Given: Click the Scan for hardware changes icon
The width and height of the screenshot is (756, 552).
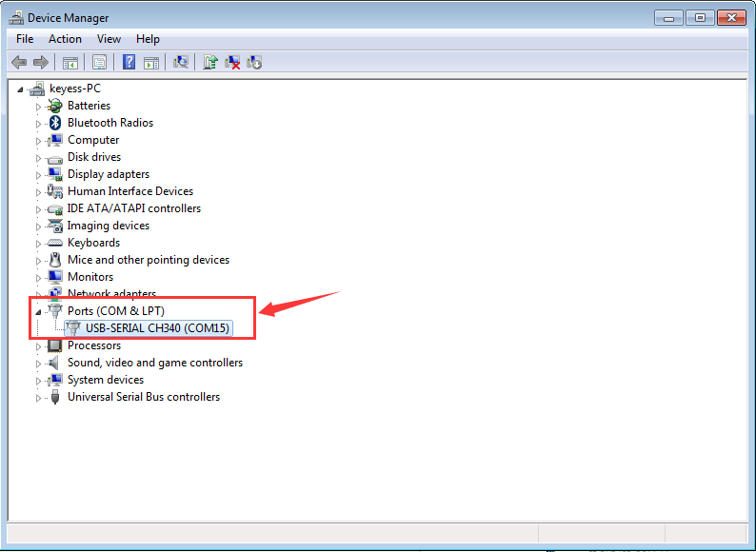Looking at the screenshot, I should [x=180, y=62].
